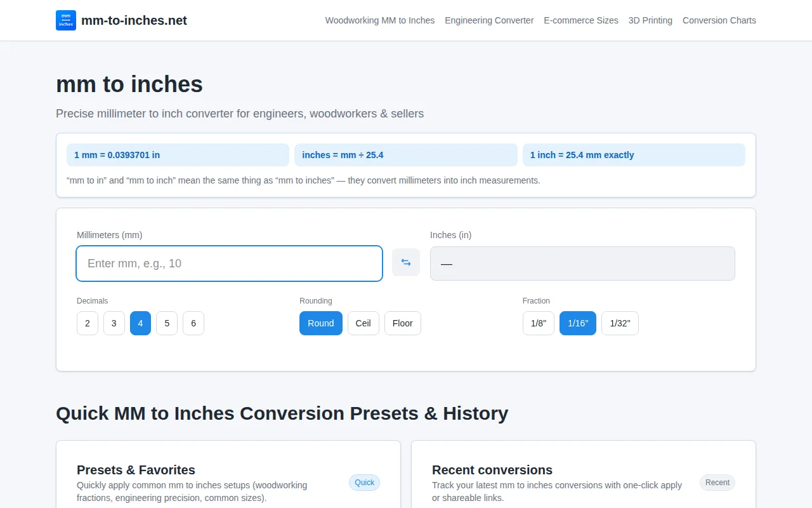
Task: Focus the Millimeters input field
Action: 229,264
